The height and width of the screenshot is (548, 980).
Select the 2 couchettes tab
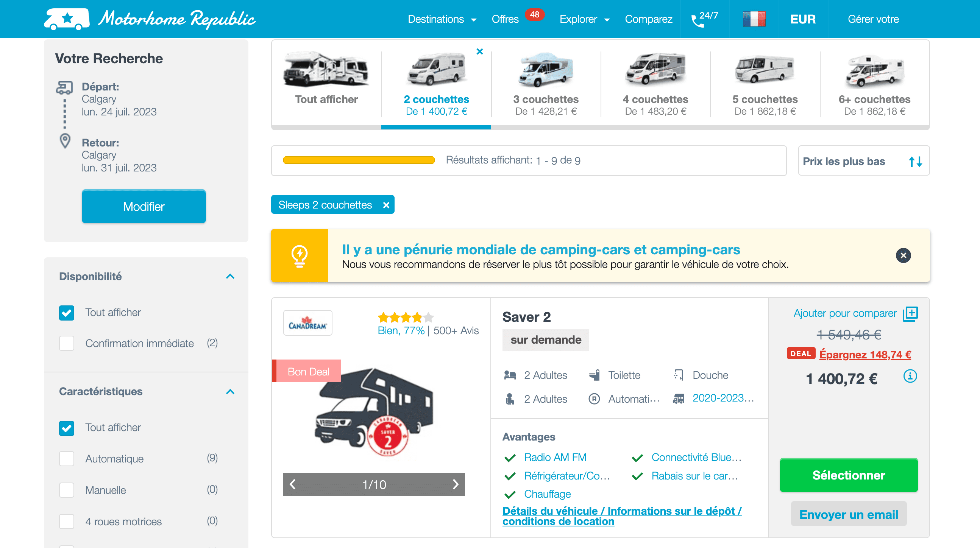coord(436,84)
